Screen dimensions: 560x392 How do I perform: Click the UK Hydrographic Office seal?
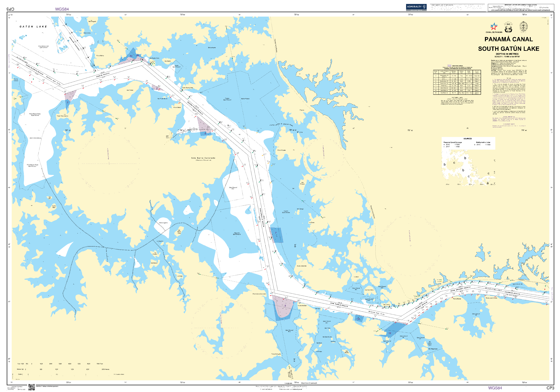(x=523, y=27)
